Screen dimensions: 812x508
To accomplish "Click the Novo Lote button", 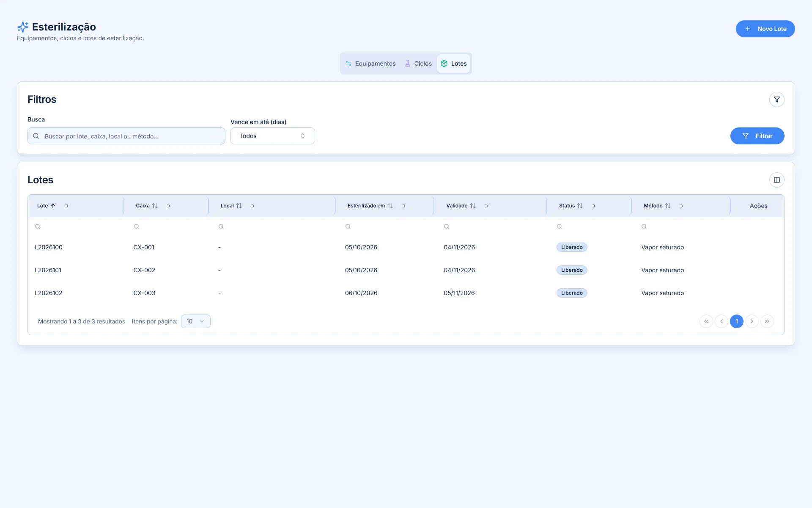I will [765, 29].
